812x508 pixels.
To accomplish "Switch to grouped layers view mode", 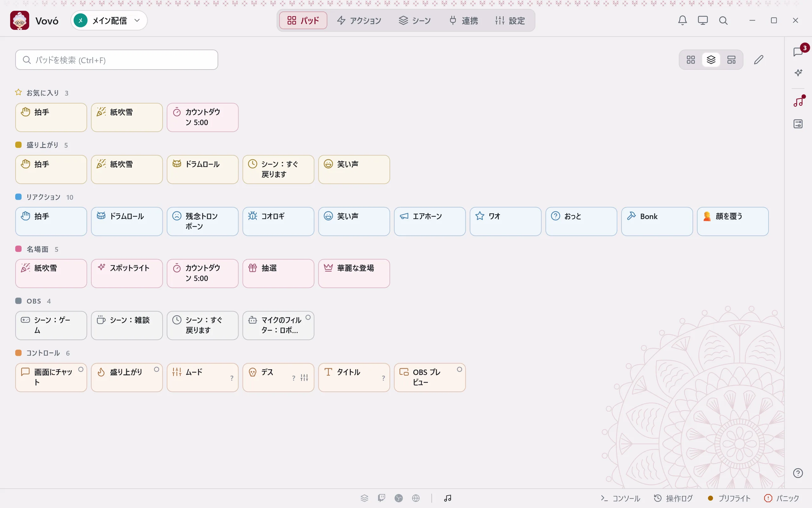I will [711, 60].
